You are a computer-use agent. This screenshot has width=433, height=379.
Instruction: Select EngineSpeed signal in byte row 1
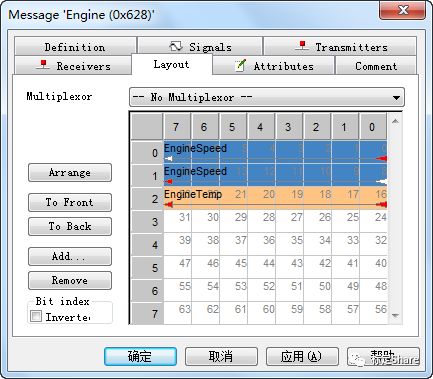point(275,175)
